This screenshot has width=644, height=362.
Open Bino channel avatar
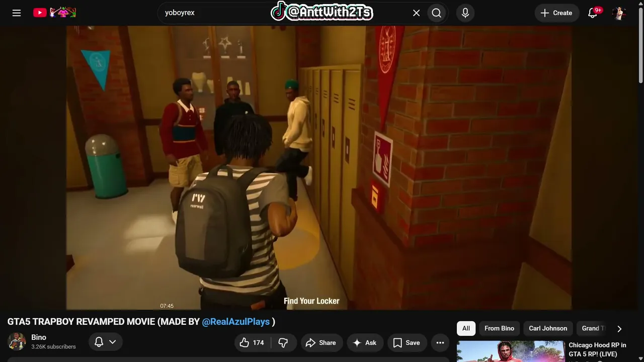point(17,342)
